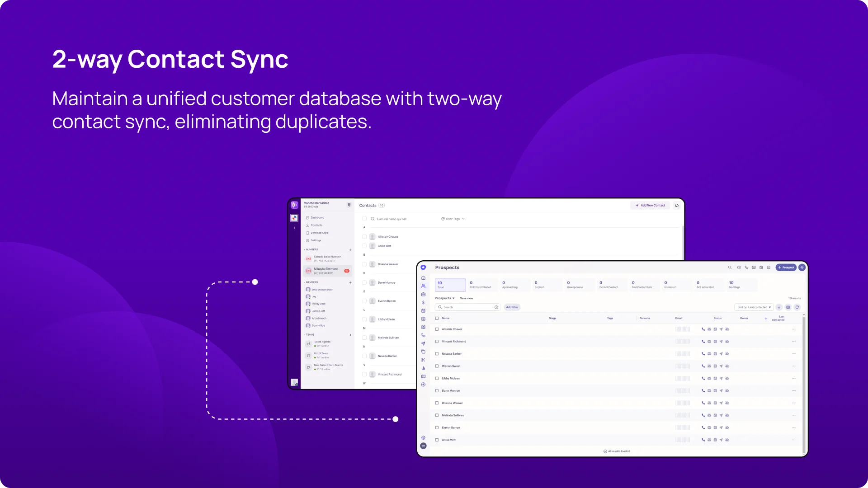Click Prospects table vertical scrollbar
868x488 pixels.
(804, 384)
